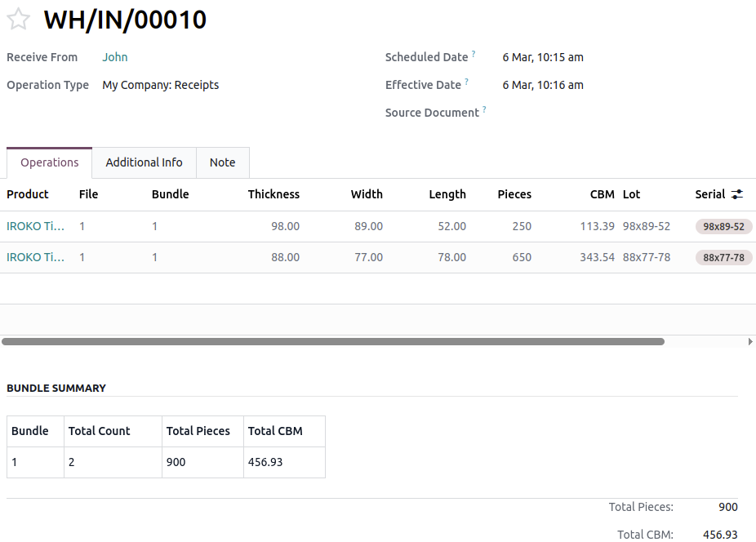Select the Operations tab
This screenshot has height=542, width=756.
click(49, 162)
